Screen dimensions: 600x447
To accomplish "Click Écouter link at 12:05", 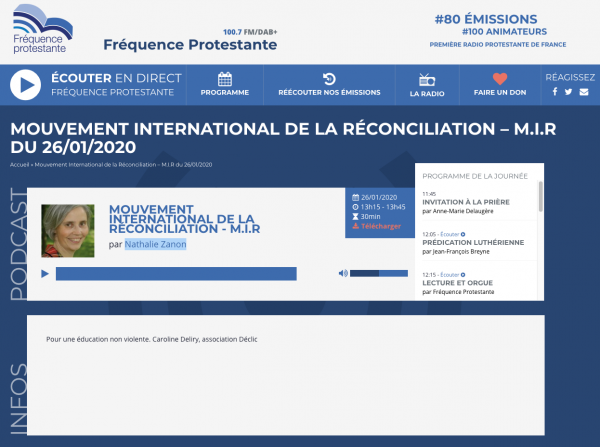I will click(x=450, y=234).
